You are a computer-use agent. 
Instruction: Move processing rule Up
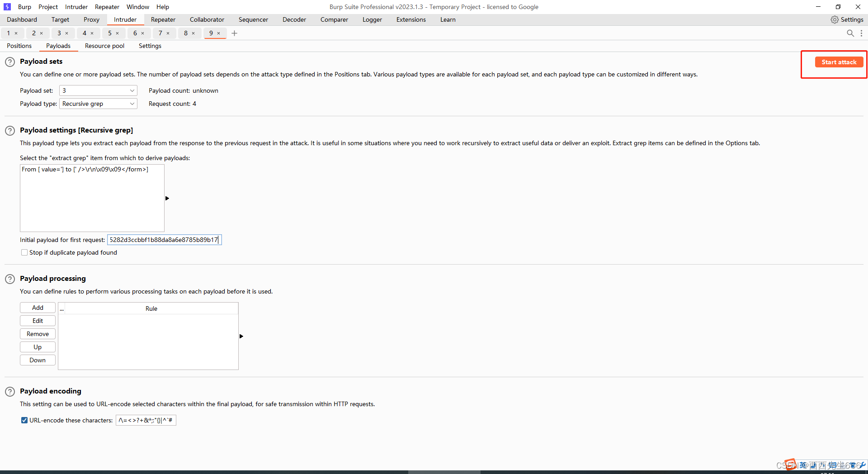tap(38, 347)
